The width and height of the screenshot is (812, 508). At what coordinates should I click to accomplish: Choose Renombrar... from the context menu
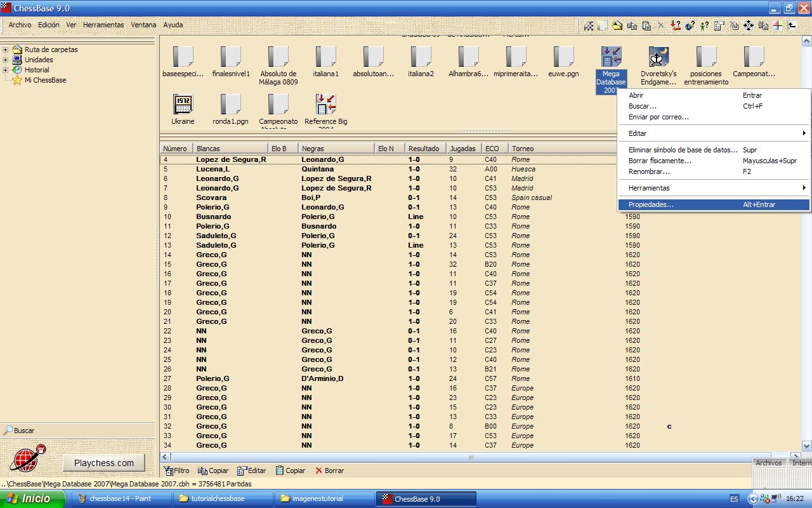pos(714,171)
